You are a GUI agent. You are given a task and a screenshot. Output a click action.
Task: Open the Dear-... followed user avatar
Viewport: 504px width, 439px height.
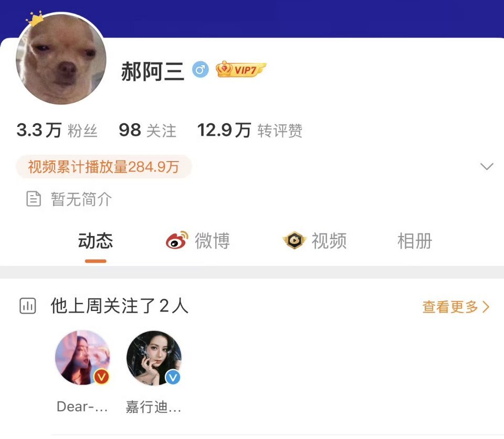coord(83,357)
